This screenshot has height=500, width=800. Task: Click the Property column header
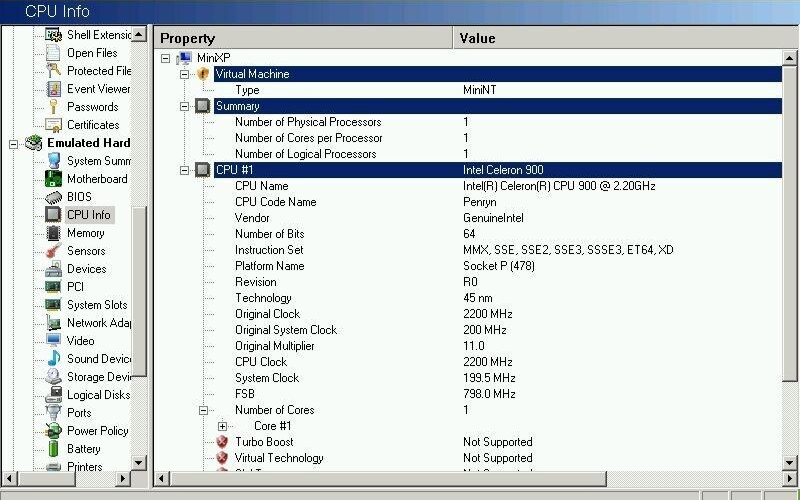point(303,38)
